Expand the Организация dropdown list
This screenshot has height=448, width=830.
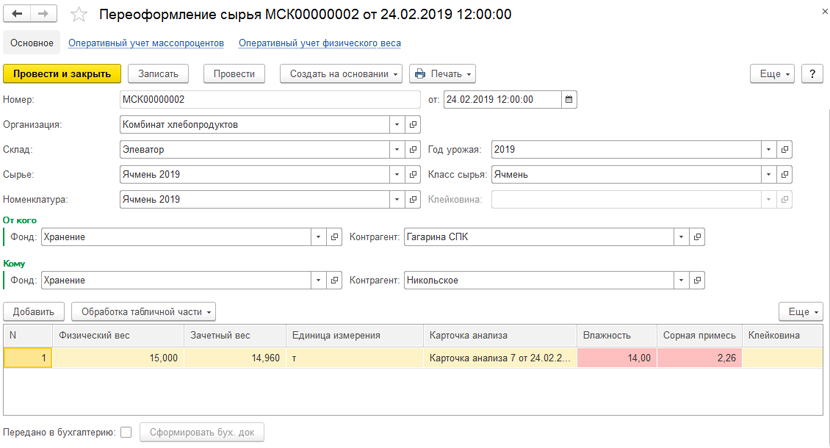[397, 124]
